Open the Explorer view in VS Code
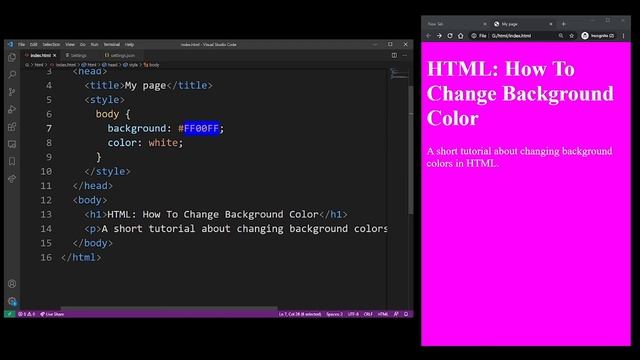Image resolution: width=640 pixels, height=360 pixels. pos(12,58)
